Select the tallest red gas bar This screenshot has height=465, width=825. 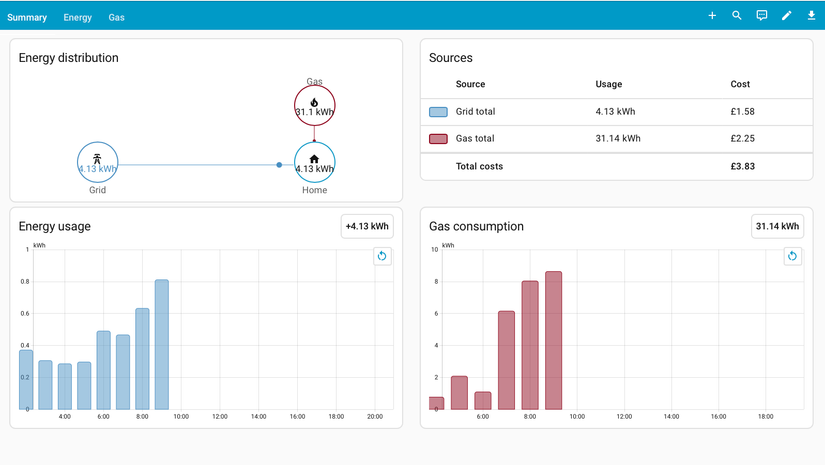(554, 340)
